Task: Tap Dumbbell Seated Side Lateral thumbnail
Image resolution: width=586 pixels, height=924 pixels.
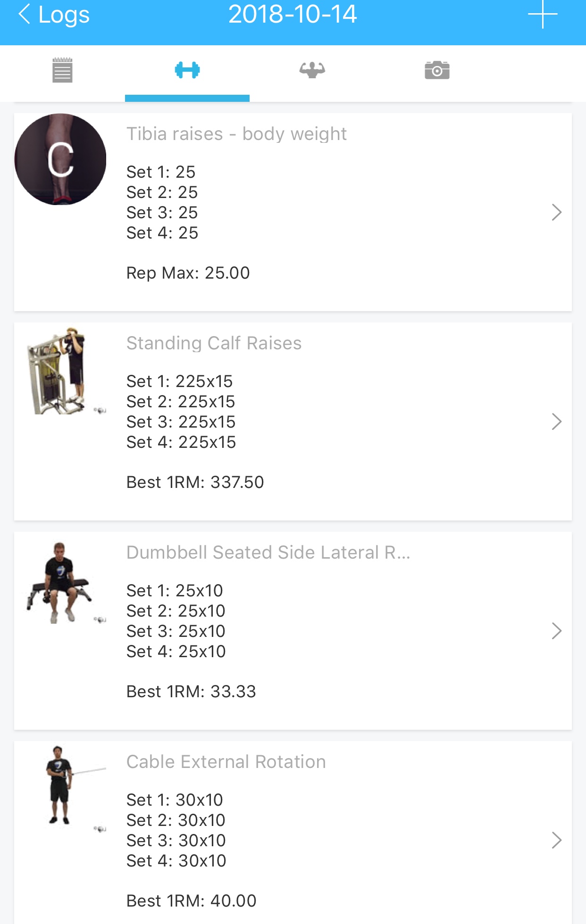Action: coord(60,583)
